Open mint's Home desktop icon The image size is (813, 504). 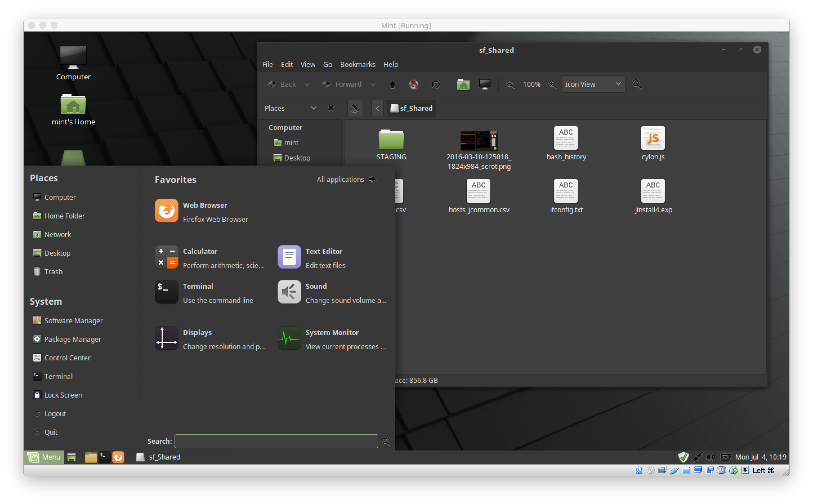[73, 110]
